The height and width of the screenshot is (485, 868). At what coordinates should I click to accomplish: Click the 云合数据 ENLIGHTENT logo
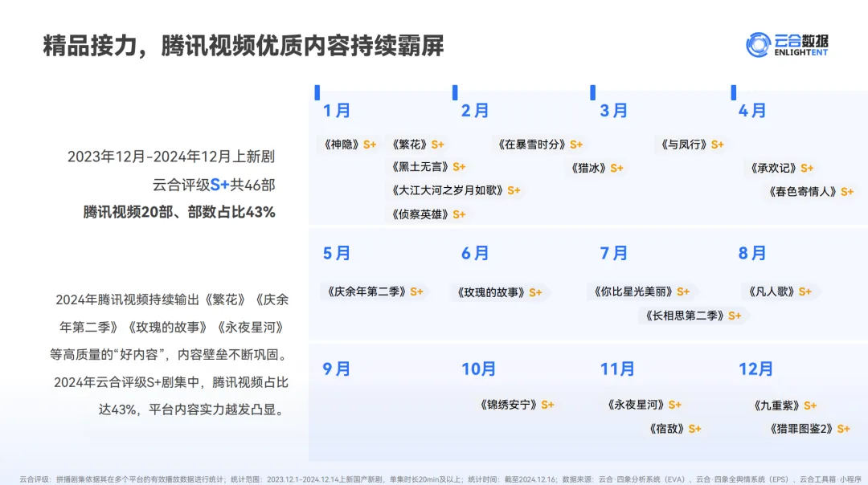787,45
